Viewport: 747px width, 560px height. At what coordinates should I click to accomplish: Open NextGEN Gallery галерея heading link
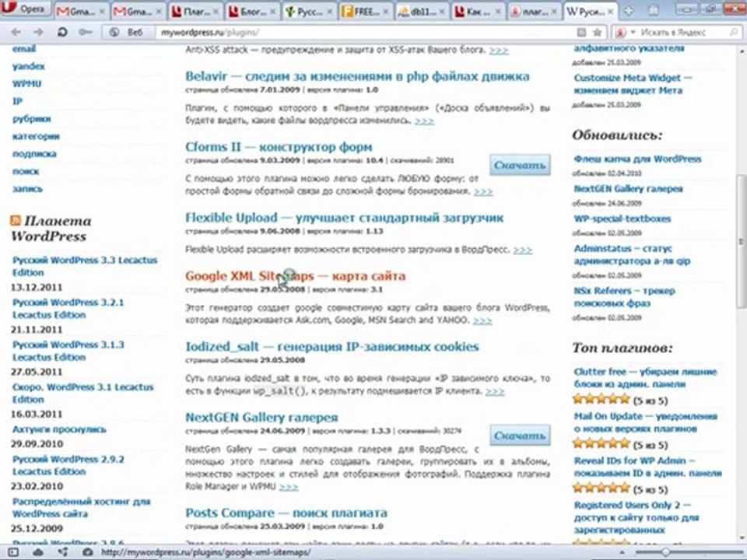261,417
